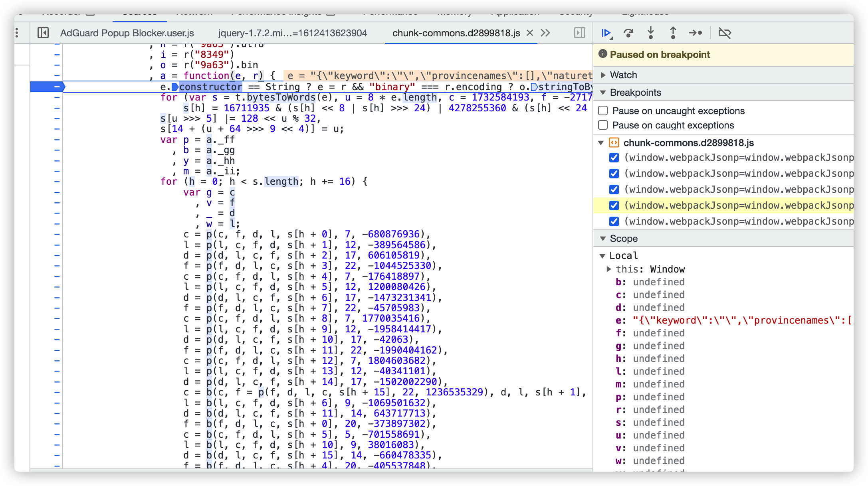The height and width of the screenshot is (486, 868).
Task: Toggle the file navigator sidebar icon
Action: [x=43, y=33]
